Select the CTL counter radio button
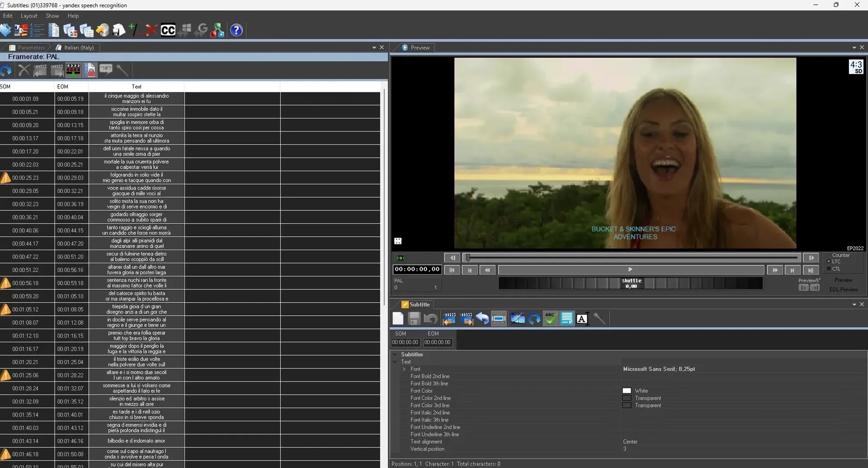Screen dimensions: 868x468 [x=829, y=269]
